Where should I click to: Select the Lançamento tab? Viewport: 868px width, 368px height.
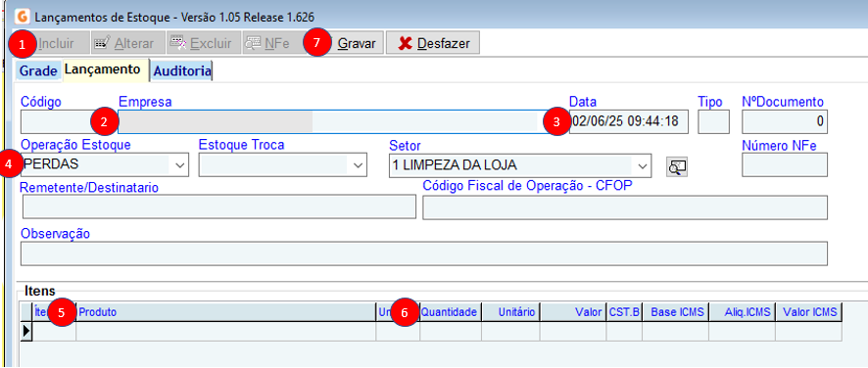[105, 69]
